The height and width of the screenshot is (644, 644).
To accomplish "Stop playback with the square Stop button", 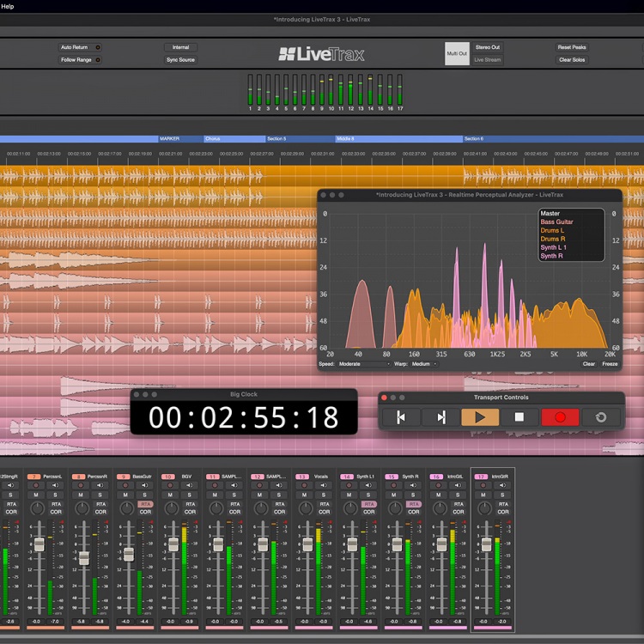I will [x=519, y=417].
